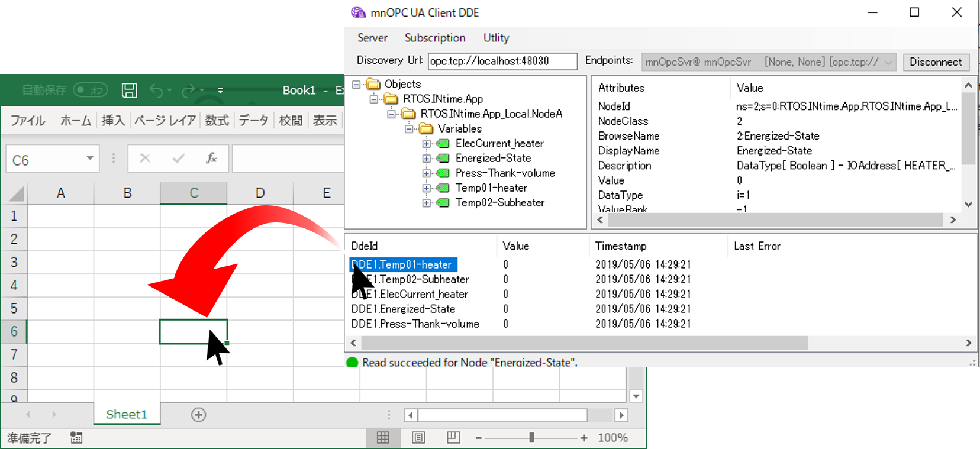Open the Subscription menu

(435, 38)
